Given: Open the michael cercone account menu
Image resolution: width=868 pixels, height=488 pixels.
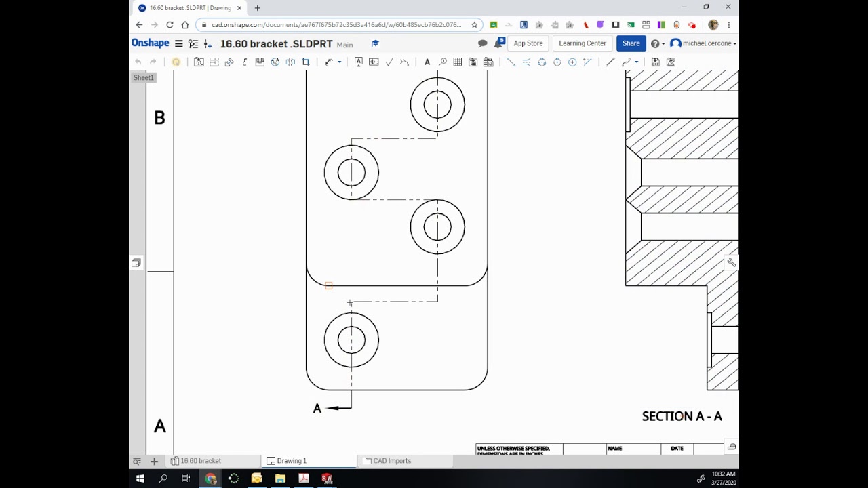Looking at the screenshot, I should click(x=703, y=43).
